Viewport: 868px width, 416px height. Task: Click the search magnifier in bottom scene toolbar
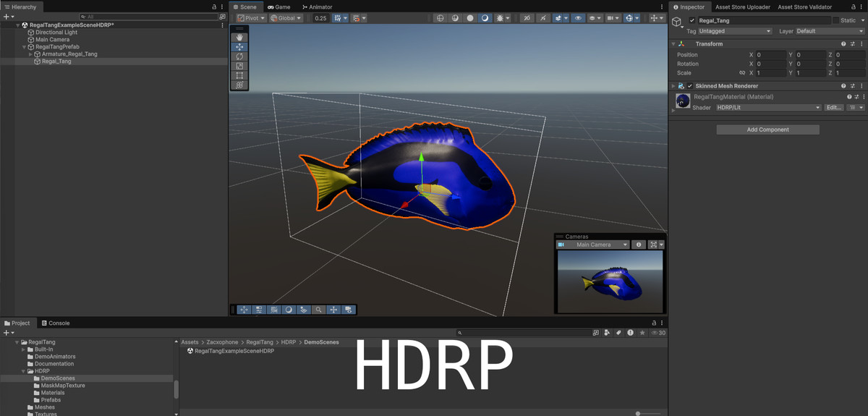coord(318,310)
